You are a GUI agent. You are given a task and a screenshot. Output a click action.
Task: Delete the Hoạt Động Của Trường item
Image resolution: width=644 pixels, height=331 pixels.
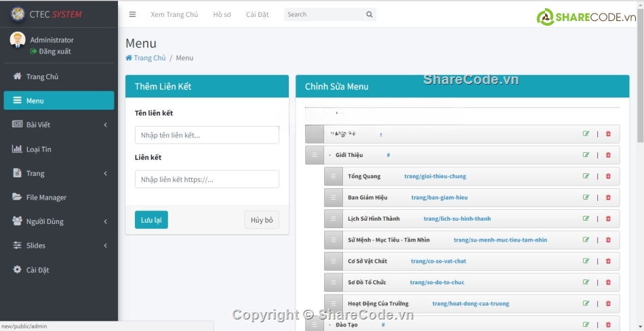608,303
